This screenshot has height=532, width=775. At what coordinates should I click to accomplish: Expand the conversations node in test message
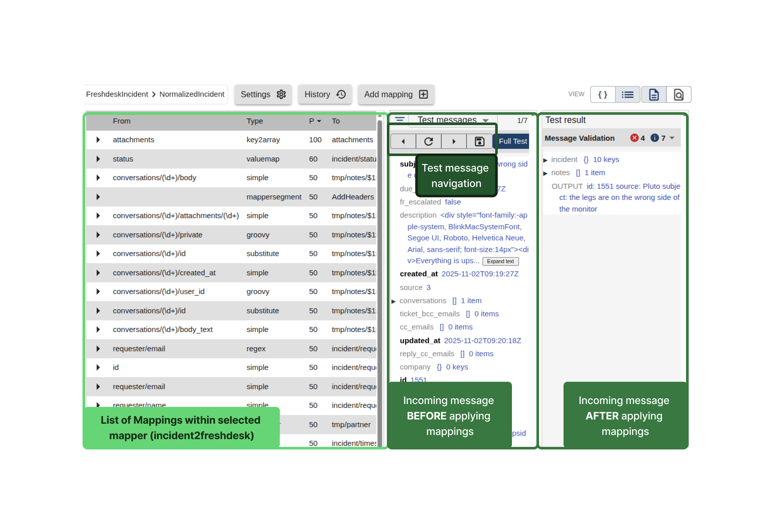tap(394, 301)
